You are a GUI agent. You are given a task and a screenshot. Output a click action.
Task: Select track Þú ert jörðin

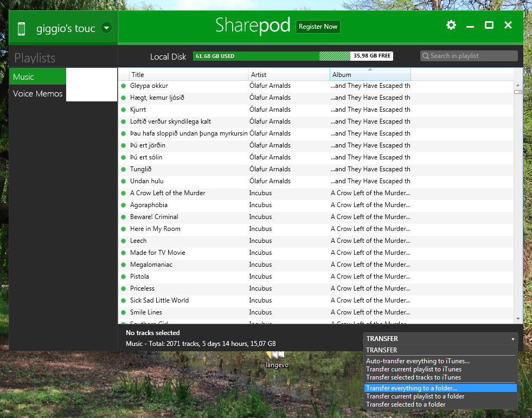coord(148,145)
